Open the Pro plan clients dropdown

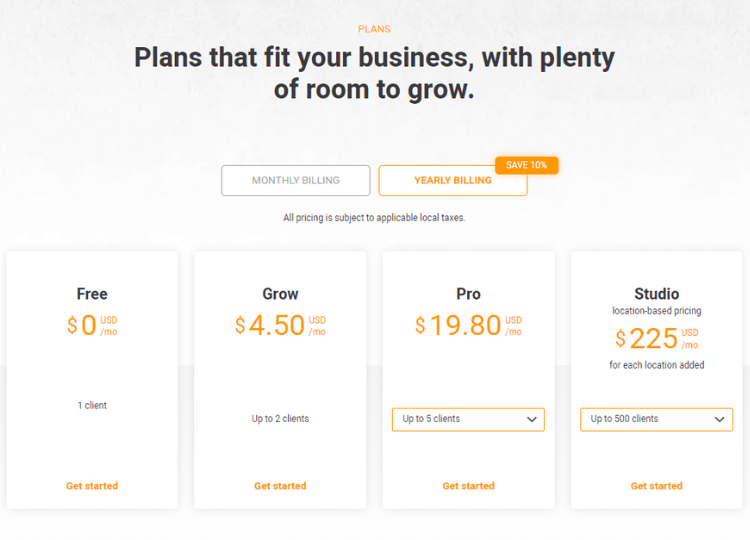[x=468, y=419]
